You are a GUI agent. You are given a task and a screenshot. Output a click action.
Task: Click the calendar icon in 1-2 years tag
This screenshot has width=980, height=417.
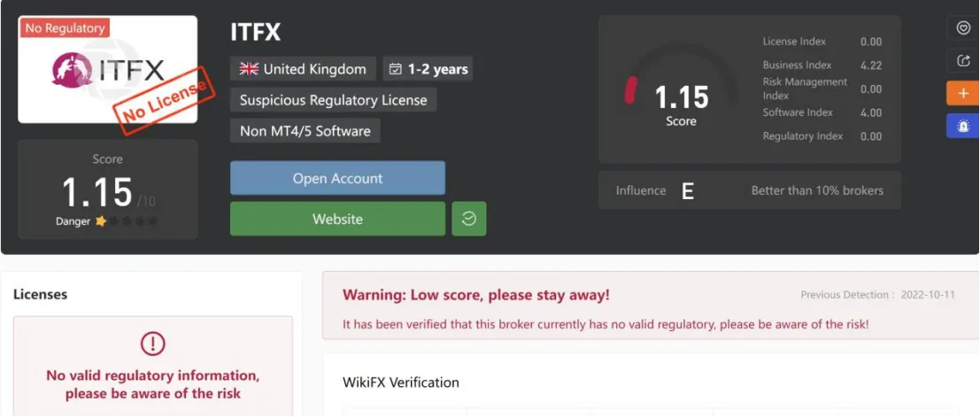pos(395,69)
